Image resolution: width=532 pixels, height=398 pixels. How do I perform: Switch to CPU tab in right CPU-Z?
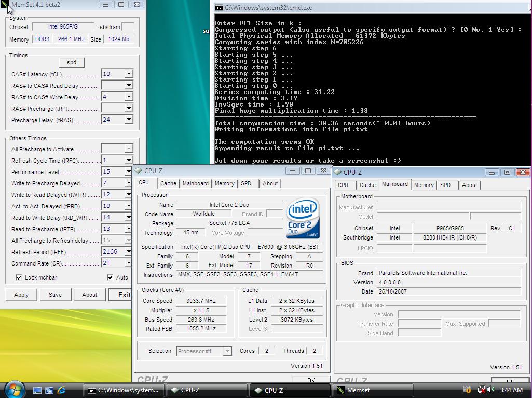pos(343,185)
